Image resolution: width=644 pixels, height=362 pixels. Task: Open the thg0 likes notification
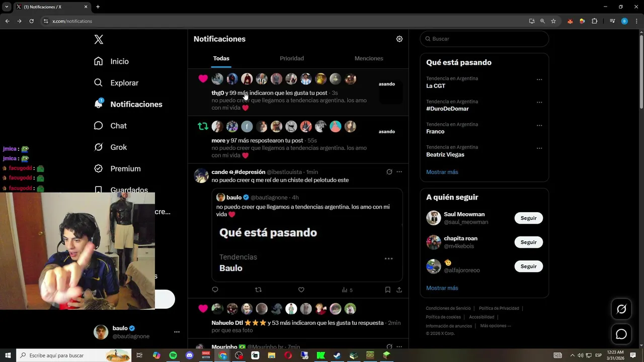[298, 93]
